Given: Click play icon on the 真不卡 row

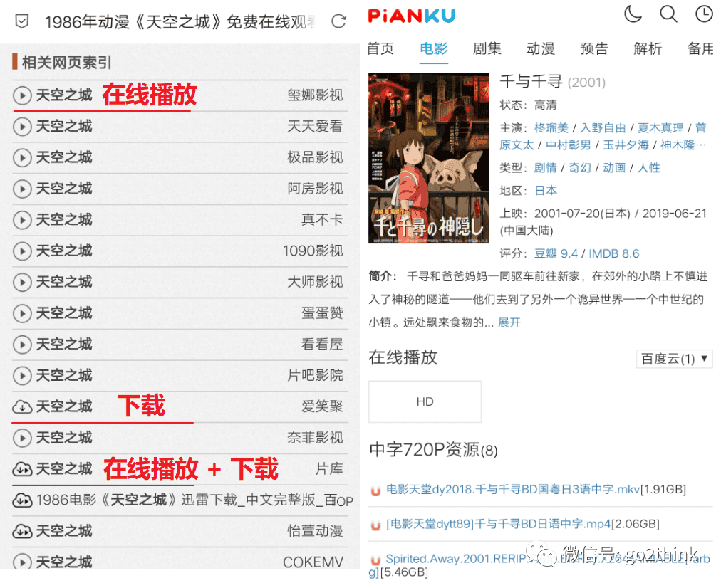Looking at the screenshot, I should pos(22,220).
